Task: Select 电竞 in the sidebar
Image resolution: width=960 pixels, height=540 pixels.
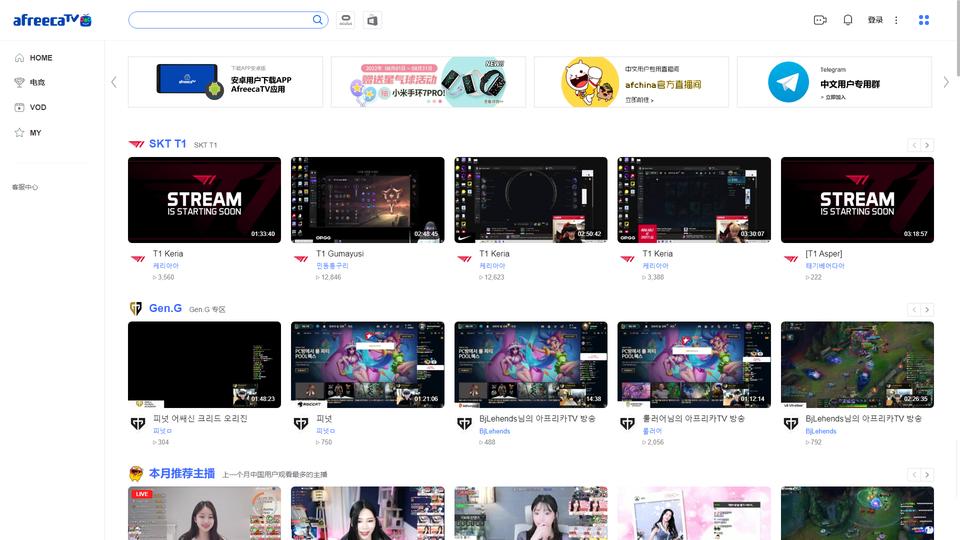Action: pyautogui.click(x=37, y=82)
